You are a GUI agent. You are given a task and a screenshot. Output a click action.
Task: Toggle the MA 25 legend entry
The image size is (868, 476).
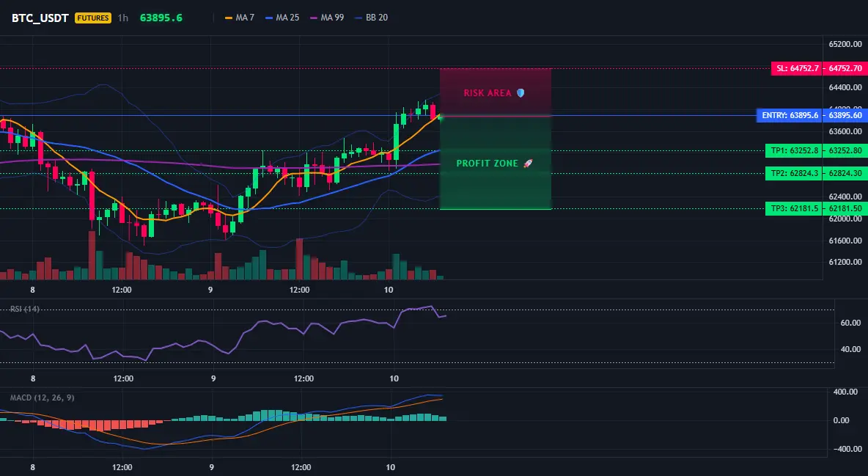(x=282, y=18)
